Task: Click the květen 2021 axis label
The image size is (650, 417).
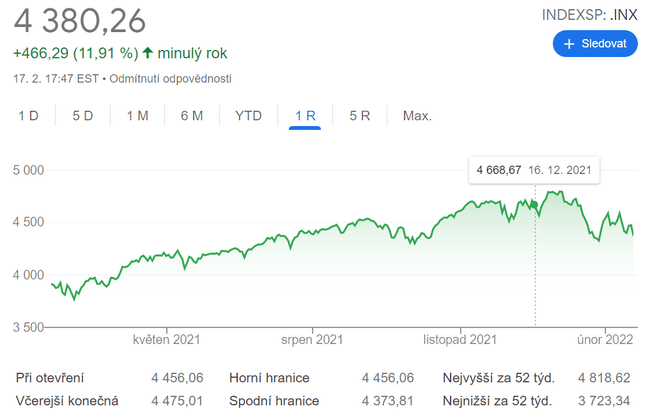Action: point(166,340)
